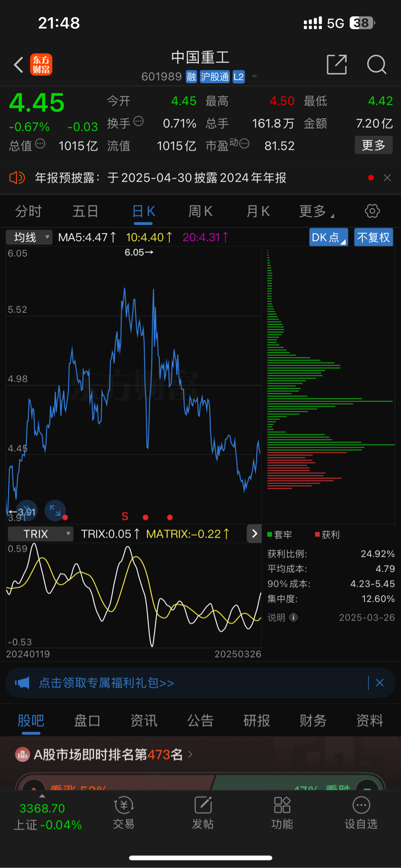Screen dimensions: 401x868
Task: Open 点击领取专属福利礼包 link
Action: point(107,683)
